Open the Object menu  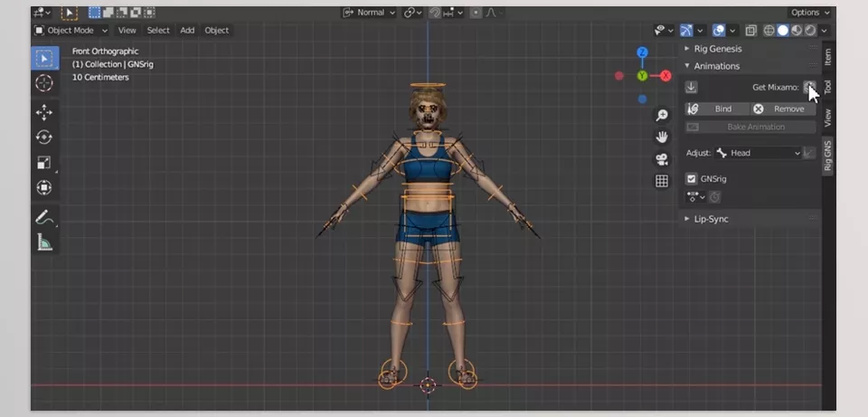point(216,31)
